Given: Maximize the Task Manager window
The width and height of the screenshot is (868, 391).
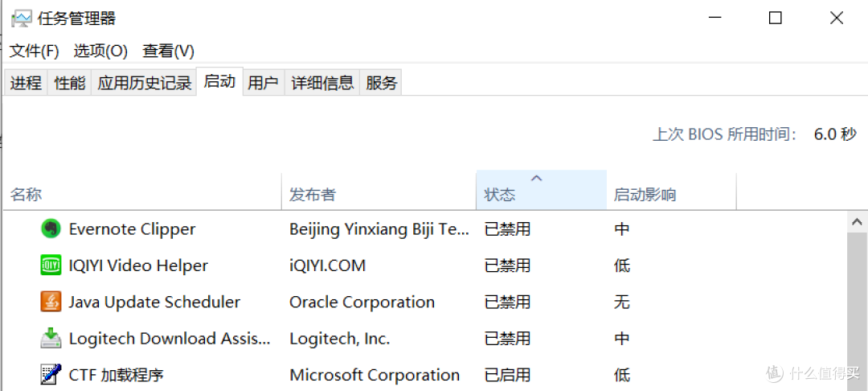Looking at the screenshot, I should click(x=775, y=19).
